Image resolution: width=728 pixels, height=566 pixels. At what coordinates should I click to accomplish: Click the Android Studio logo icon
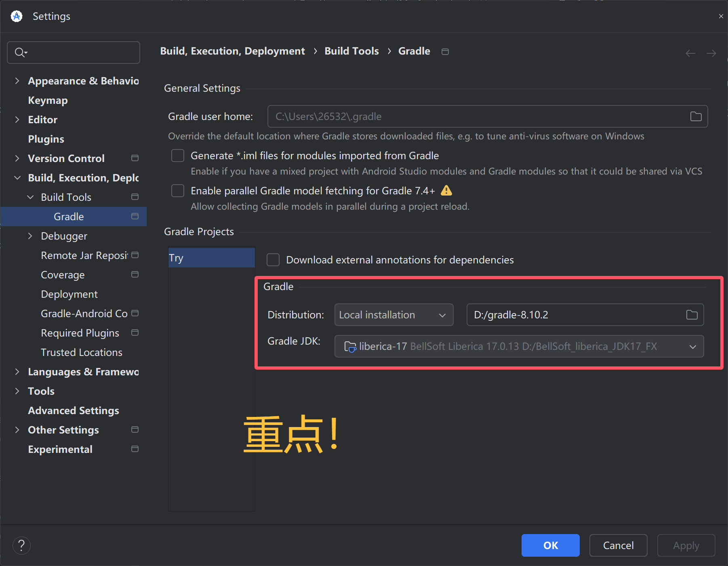[17, 16]
